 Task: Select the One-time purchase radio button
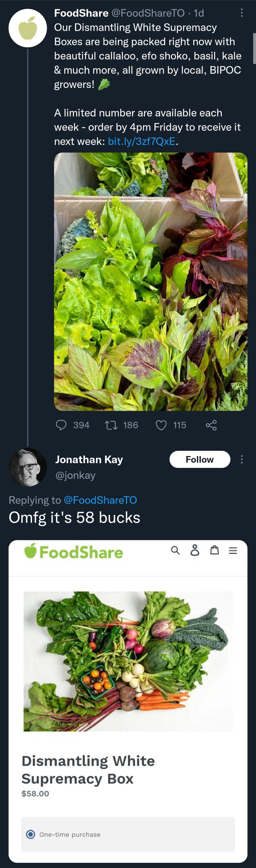click(31, 834)
